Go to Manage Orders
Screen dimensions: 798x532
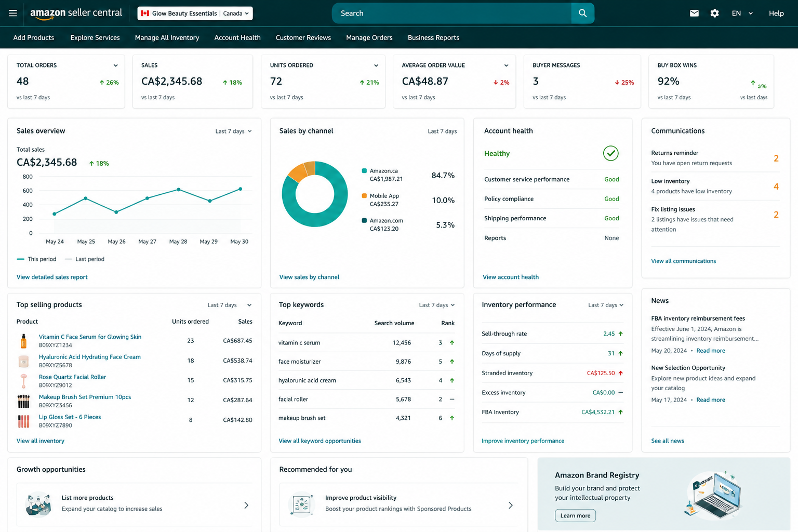click(x=369, y=38)
